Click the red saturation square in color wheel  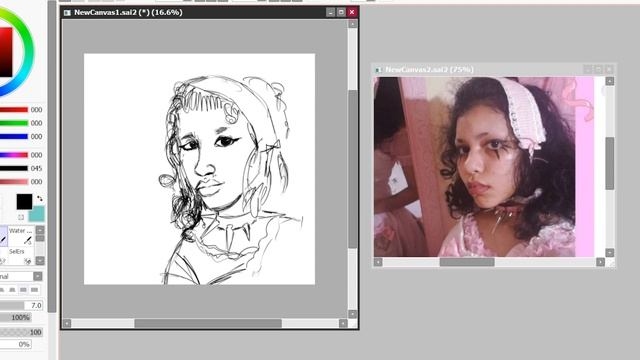6,52
